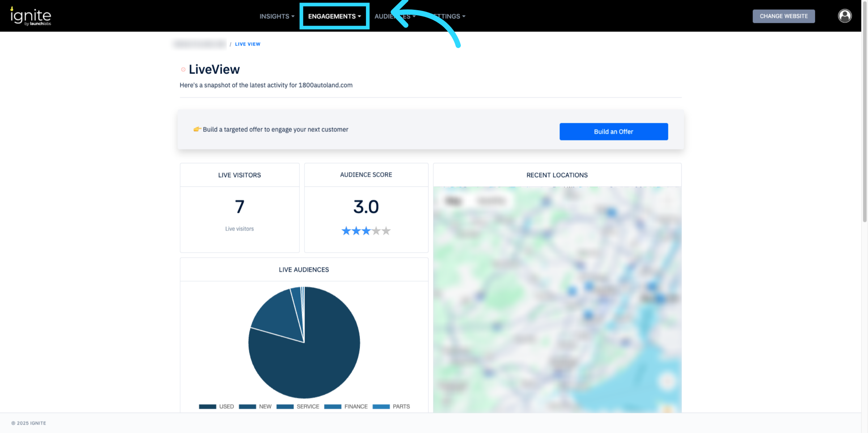
Task: Click the third blue audience score star
Action: point(366,231)
